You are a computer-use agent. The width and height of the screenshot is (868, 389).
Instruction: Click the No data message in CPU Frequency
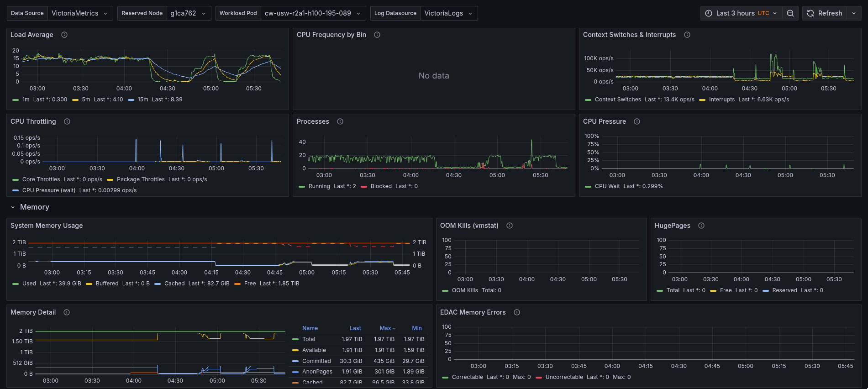[434, 76]
